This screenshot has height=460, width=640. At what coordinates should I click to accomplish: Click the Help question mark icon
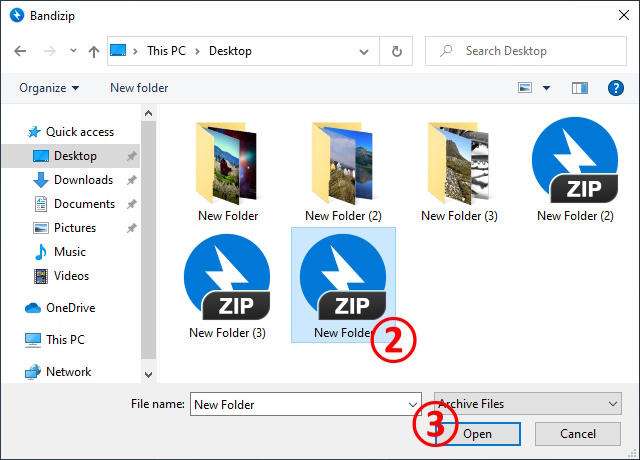tap(615, 88)
